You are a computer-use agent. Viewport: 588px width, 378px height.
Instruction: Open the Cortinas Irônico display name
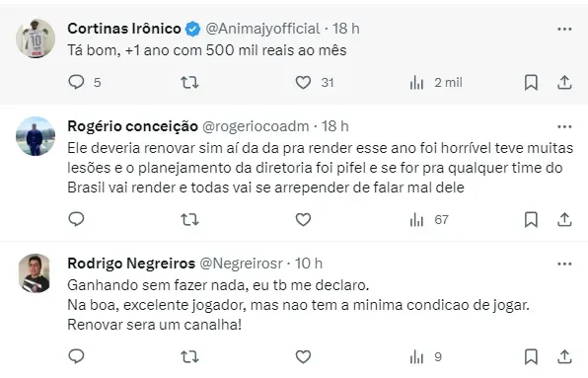pos(124,29)
